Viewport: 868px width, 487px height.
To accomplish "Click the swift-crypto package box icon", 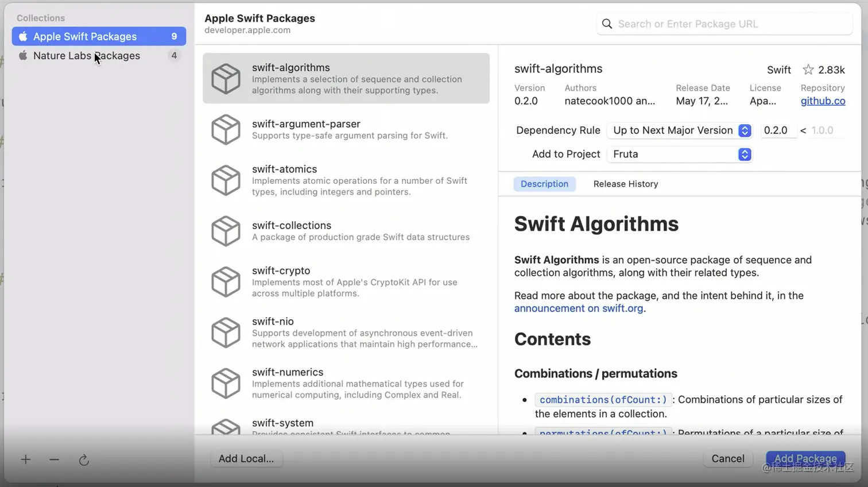I will coord(226,282).
